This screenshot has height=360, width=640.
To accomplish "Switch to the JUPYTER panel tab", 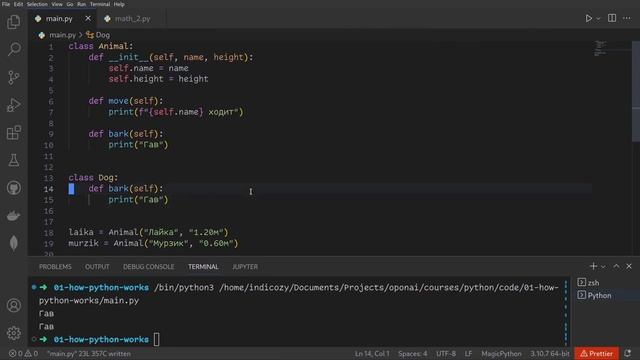I will [x=245, y=267].
